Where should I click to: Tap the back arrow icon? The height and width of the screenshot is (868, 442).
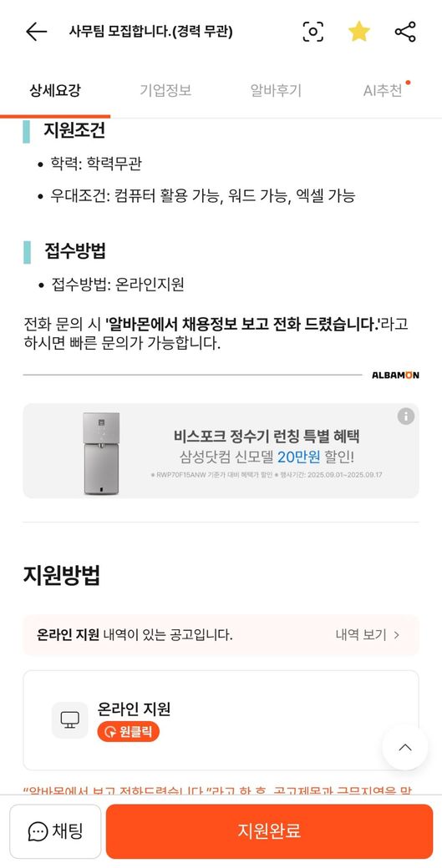pos(37,32)
